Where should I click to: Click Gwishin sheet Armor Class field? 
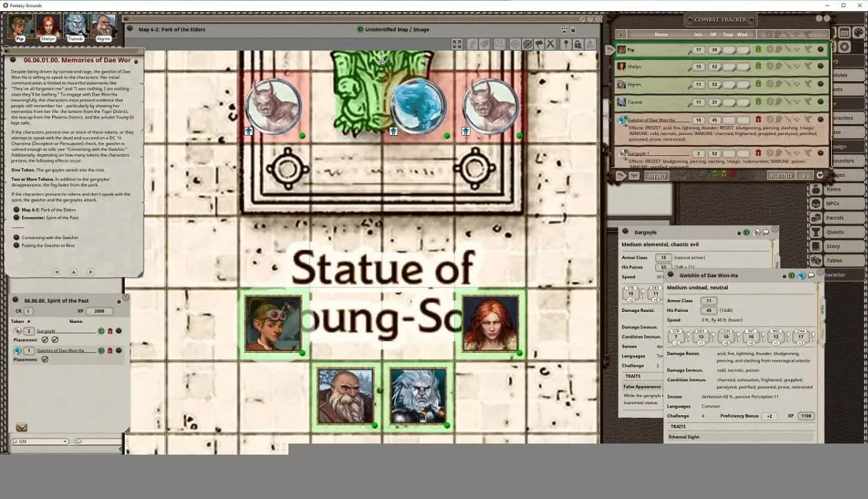point(708,301)
